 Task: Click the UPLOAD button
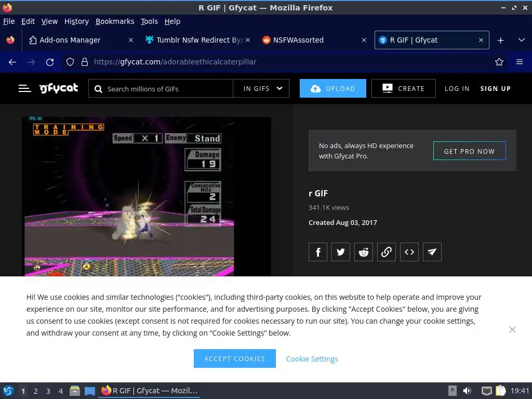[333, 88]
